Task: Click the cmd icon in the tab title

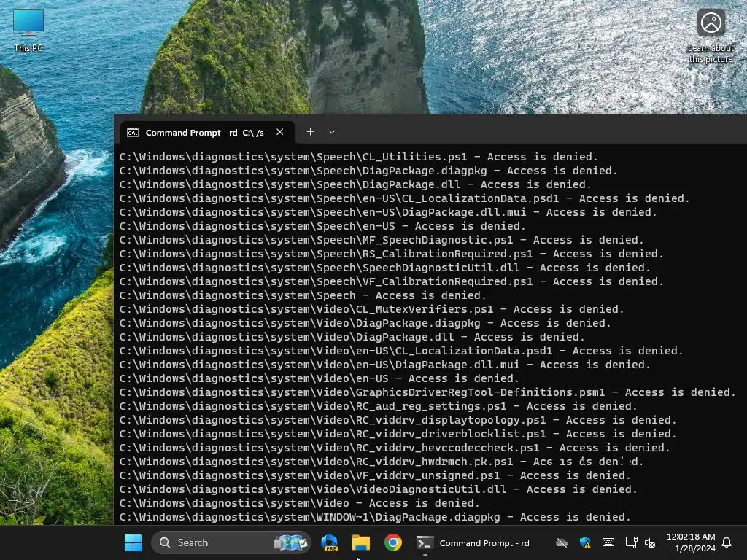Action: 133,133
